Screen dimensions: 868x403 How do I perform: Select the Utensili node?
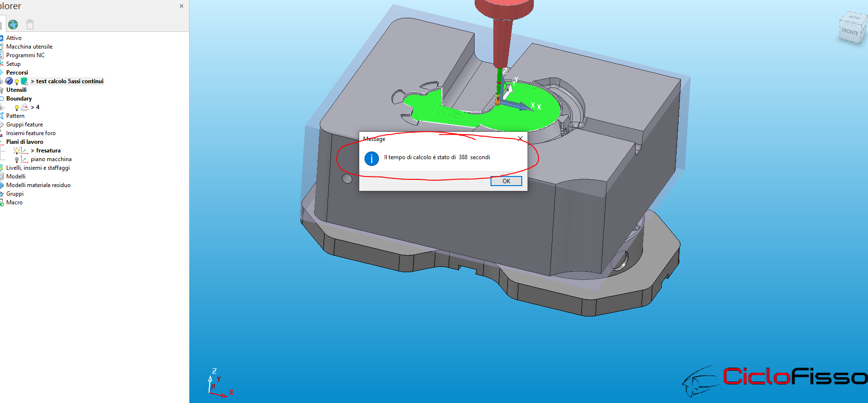[16, 90]
